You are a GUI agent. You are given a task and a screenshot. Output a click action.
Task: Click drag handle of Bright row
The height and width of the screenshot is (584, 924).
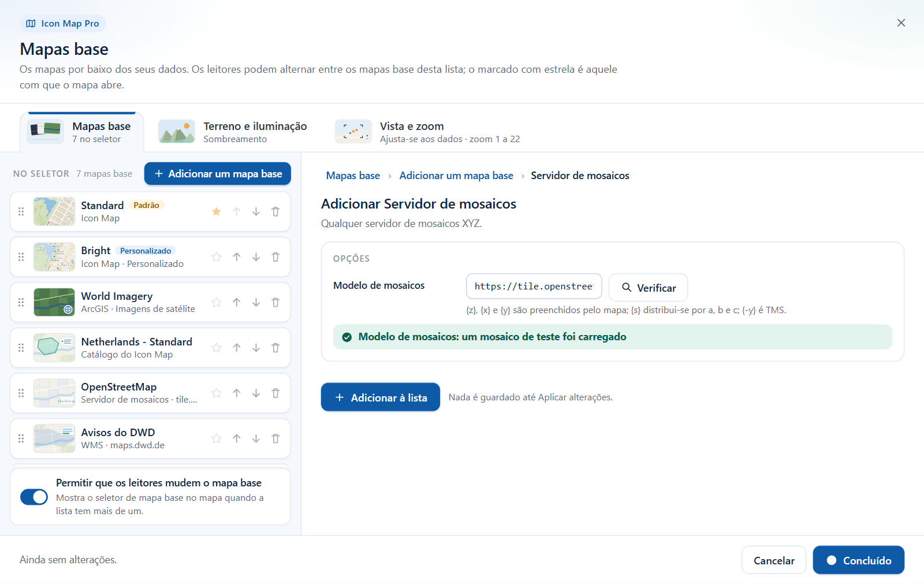pos(21,257)
